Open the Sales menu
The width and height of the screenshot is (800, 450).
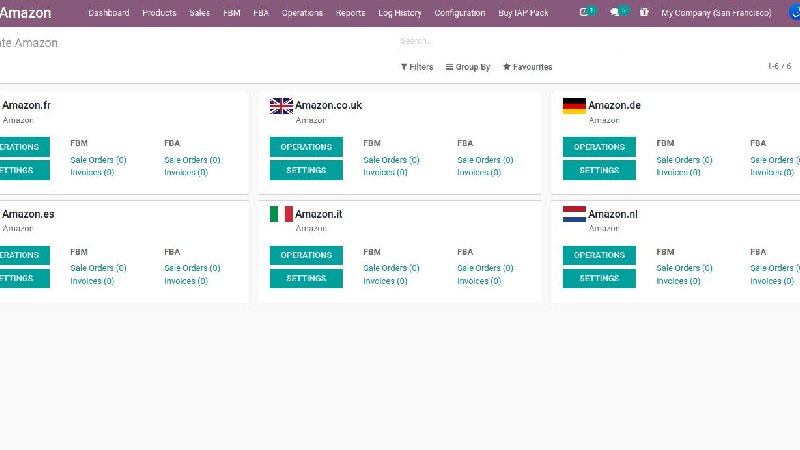tap(199, 13)
